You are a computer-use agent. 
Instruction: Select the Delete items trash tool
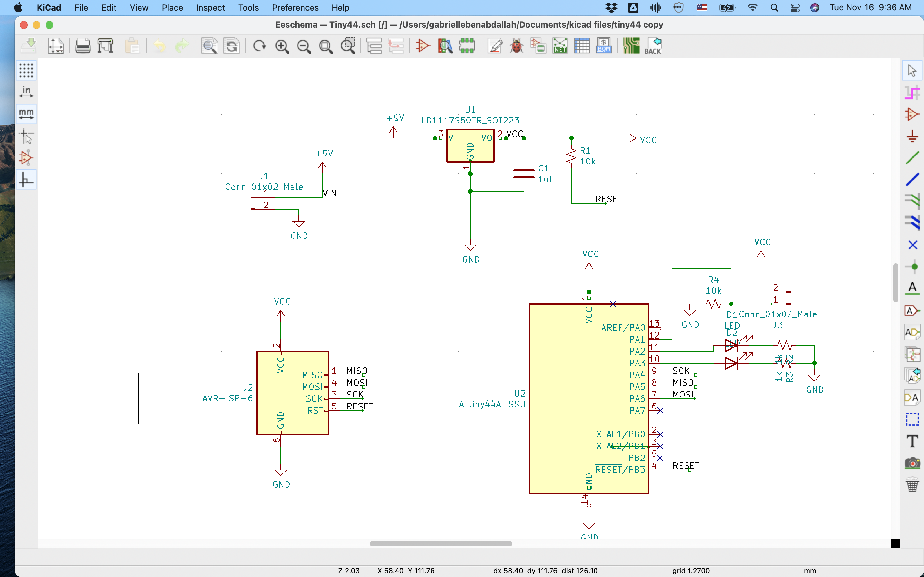[912, 485]
